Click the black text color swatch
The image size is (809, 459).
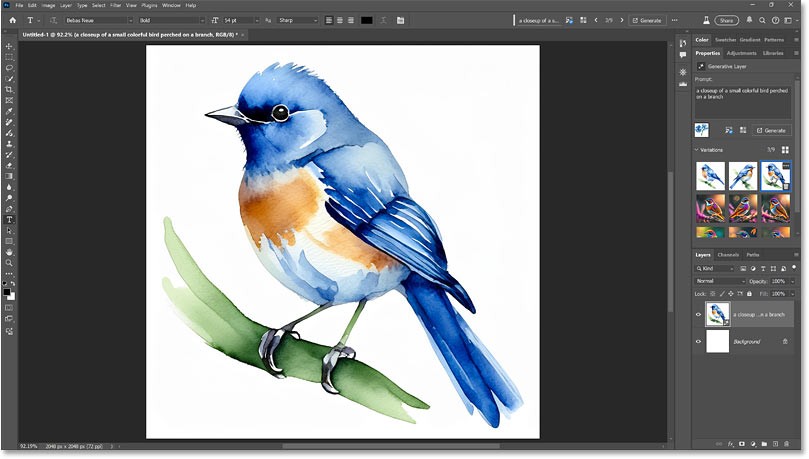tap(366, 20)
